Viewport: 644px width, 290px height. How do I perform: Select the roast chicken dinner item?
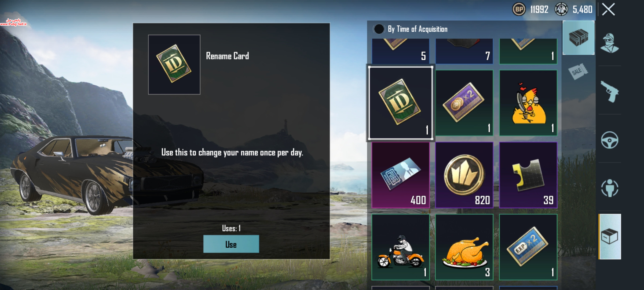(x=464, y=247)
